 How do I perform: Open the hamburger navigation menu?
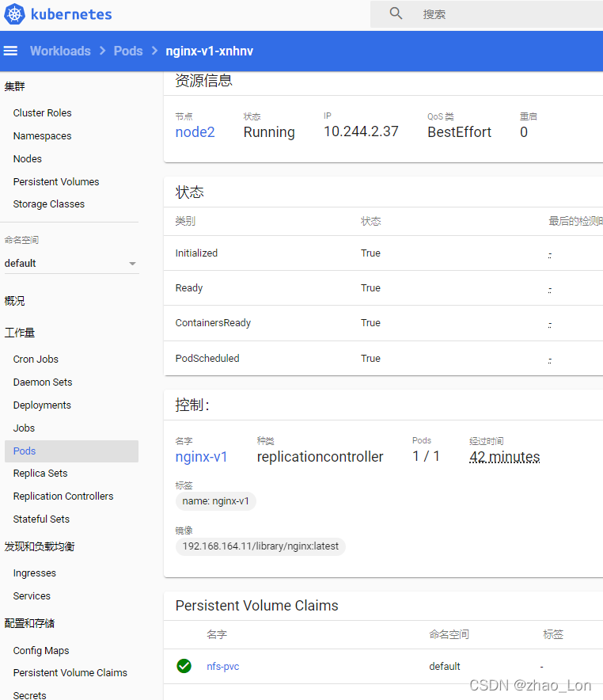tap(11, 51)
